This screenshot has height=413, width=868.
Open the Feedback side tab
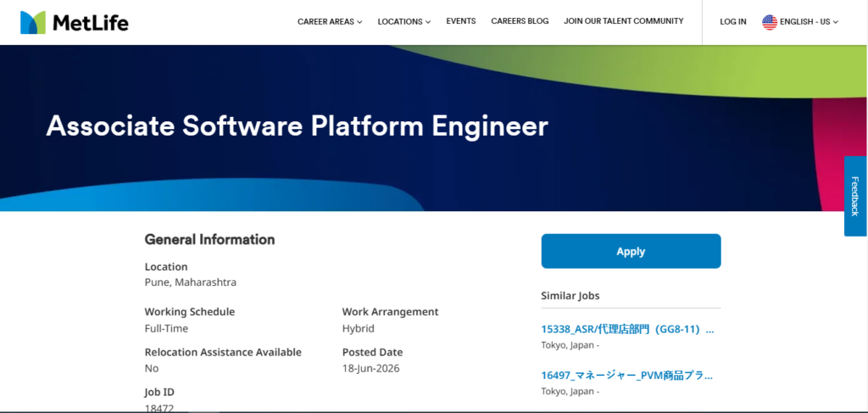point(856,196)
